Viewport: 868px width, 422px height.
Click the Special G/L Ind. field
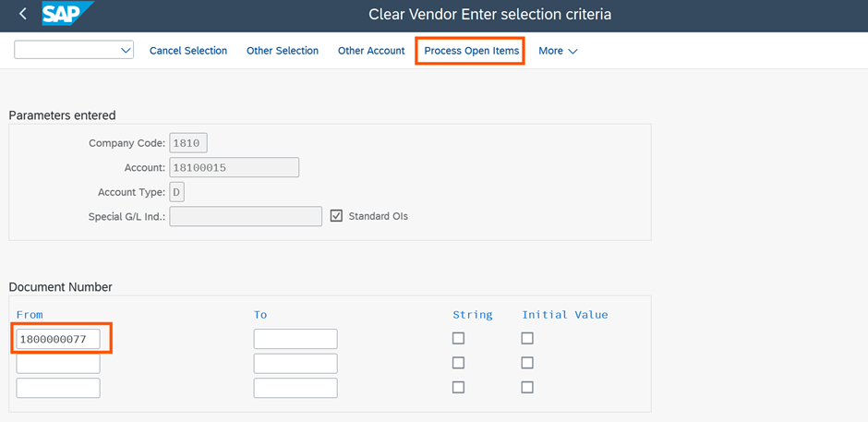(x=246, y=216)
